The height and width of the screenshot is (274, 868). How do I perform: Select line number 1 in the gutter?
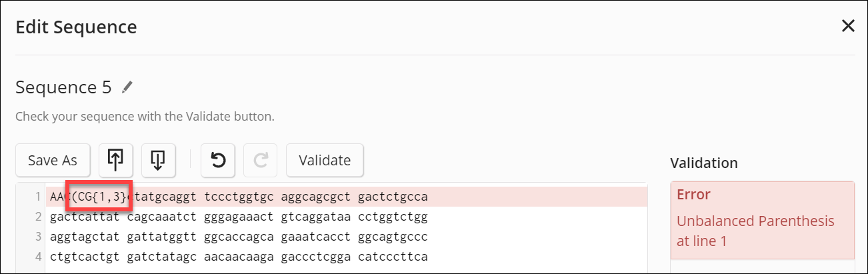coord(39,197)
